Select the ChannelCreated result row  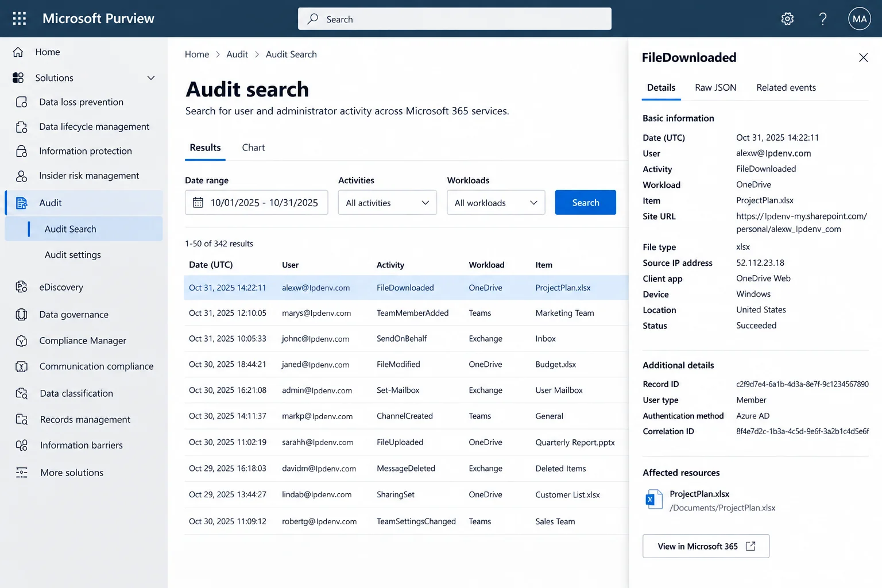pyautogui.click(x=406, y=416)
